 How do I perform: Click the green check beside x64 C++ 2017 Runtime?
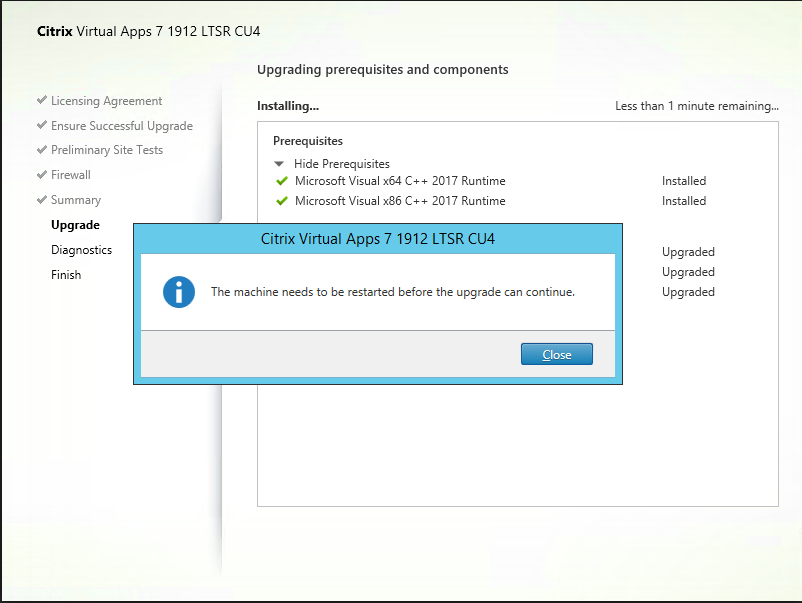282,181
